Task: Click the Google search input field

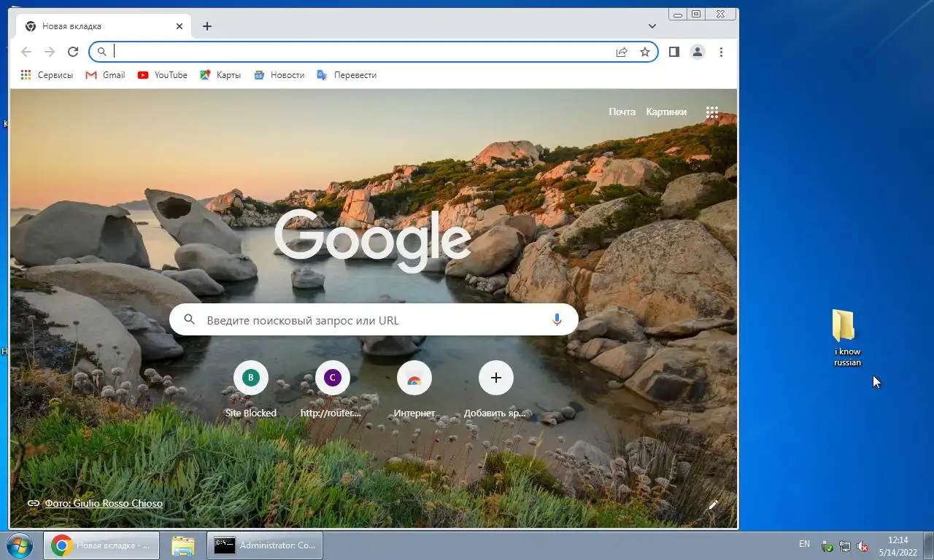Action: coord(374,320)
